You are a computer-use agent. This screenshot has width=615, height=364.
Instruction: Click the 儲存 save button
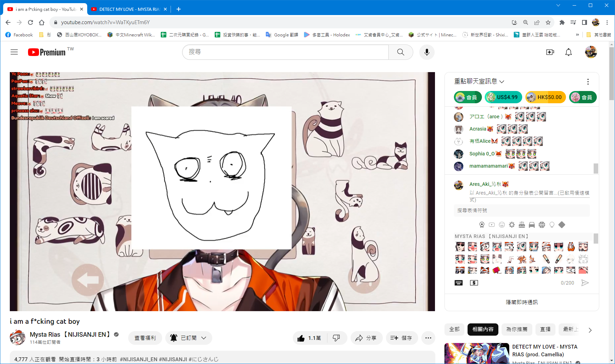tap(402, 338)
